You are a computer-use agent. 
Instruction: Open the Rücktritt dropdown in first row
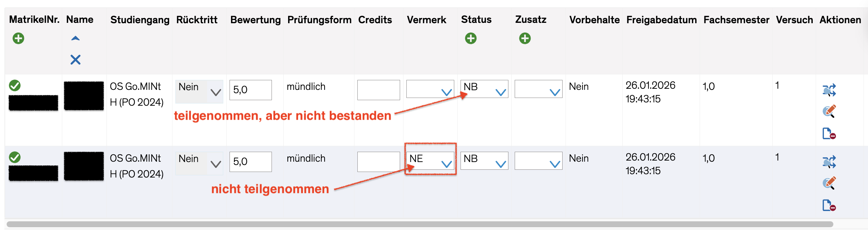[199, 91]
